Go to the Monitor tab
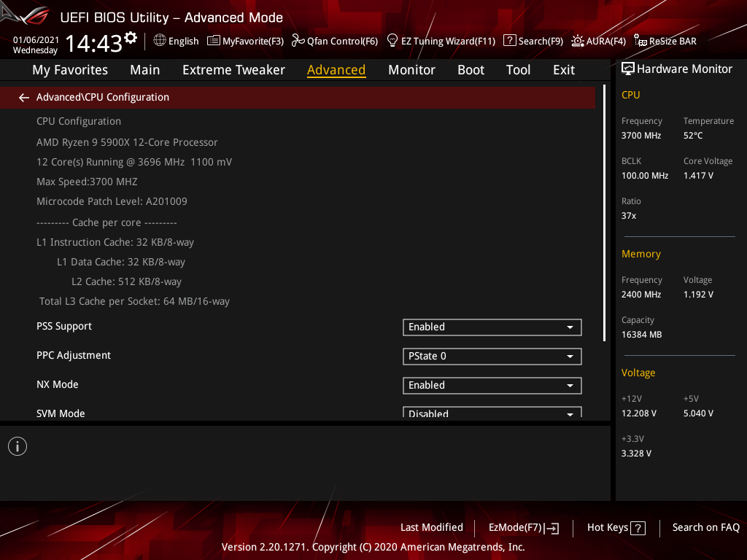This screenshot has height=560, width=747. [x=411, y=70]
